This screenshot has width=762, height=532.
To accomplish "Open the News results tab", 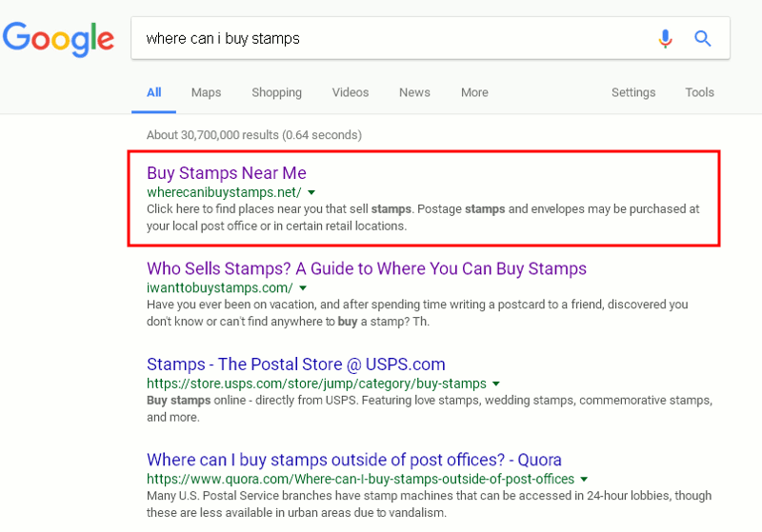I will tap(414, 92).
